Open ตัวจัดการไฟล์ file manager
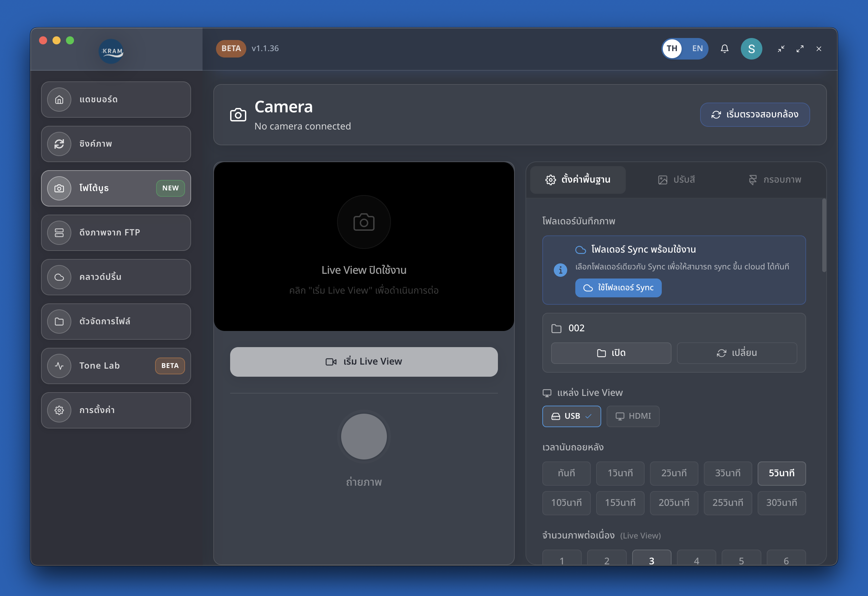The width and height of the screenshot is (868, 596). tap(116, 322)
